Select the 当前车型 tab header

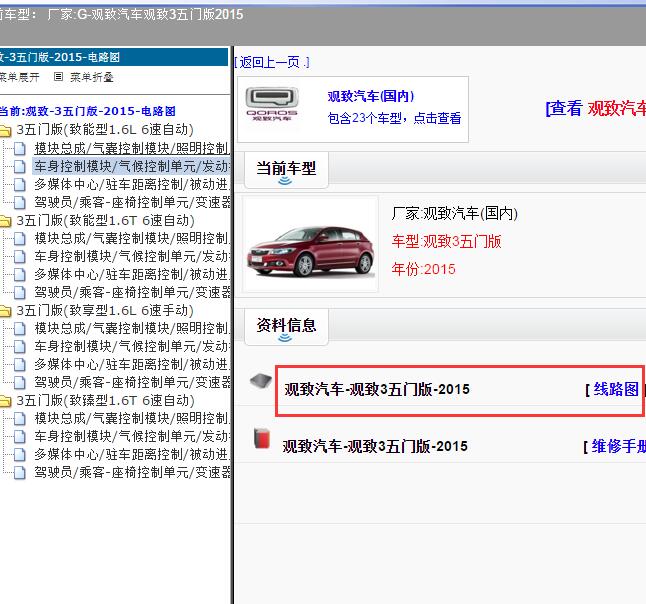tap(286, 170)
